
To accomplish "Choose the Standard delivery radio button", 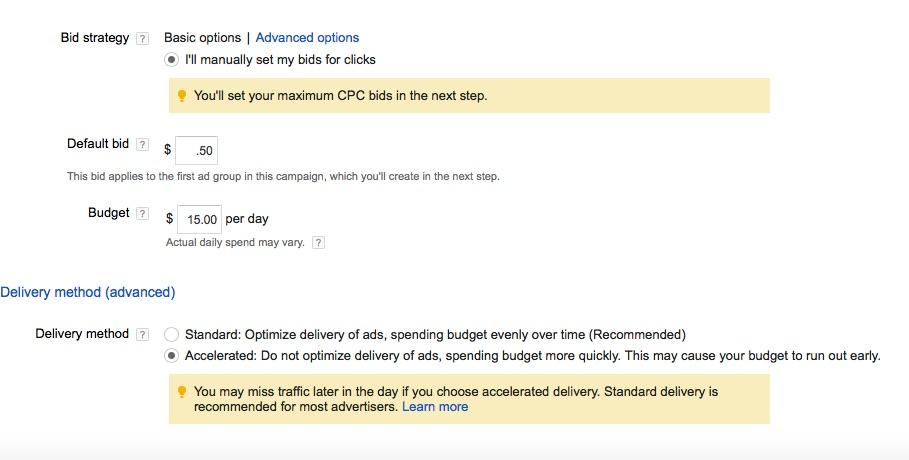I will (172, 335).
